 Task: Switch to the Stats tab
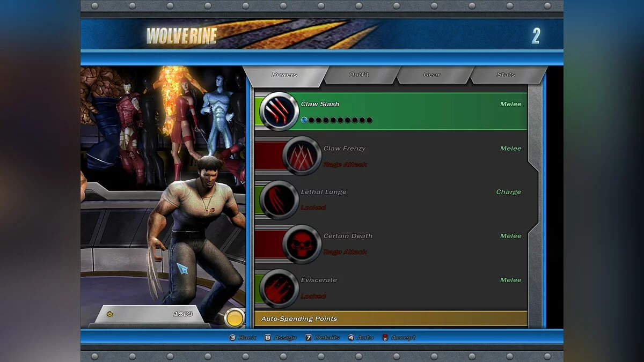click(506, 75)
